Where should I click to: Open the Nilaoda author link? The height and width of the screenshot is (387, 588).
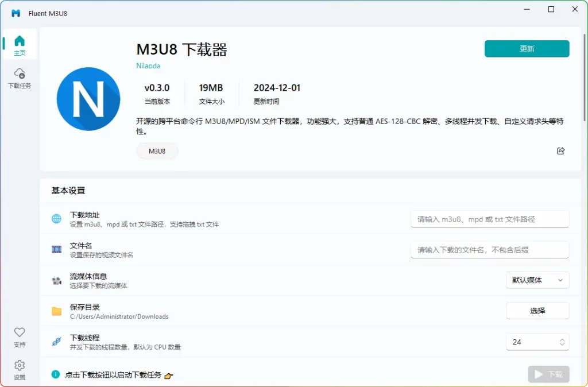(148, 65)
